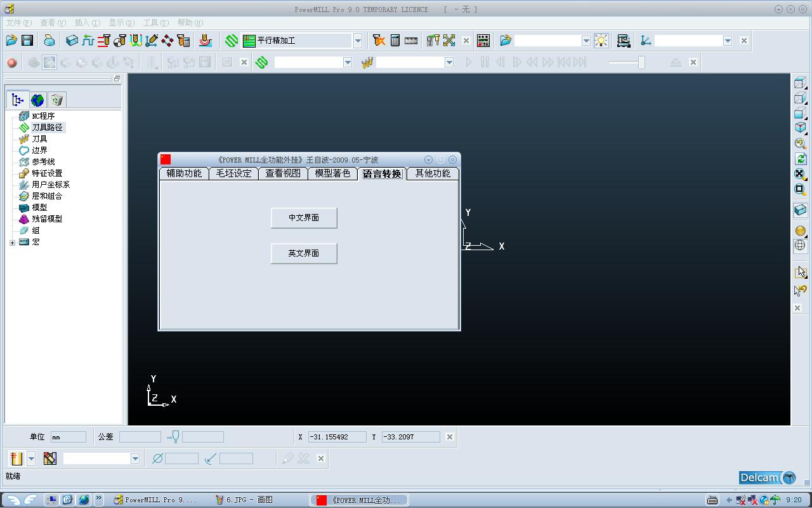Click the X coordinate input field
This screenshot has height=508, width=812.
[x=337, y=437]
